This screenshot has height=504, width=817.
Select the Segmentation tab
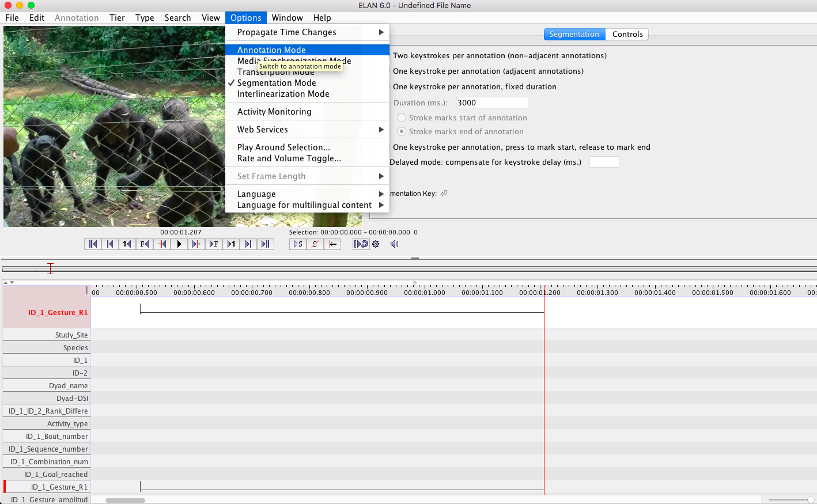(x=574, y=35)
